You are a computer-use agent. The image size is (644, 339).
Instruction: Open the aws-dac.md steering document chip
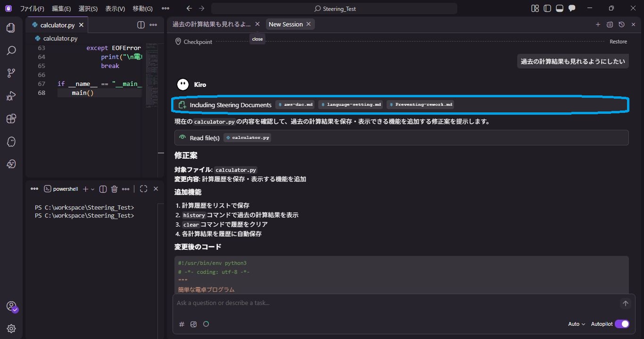(295, 104)
